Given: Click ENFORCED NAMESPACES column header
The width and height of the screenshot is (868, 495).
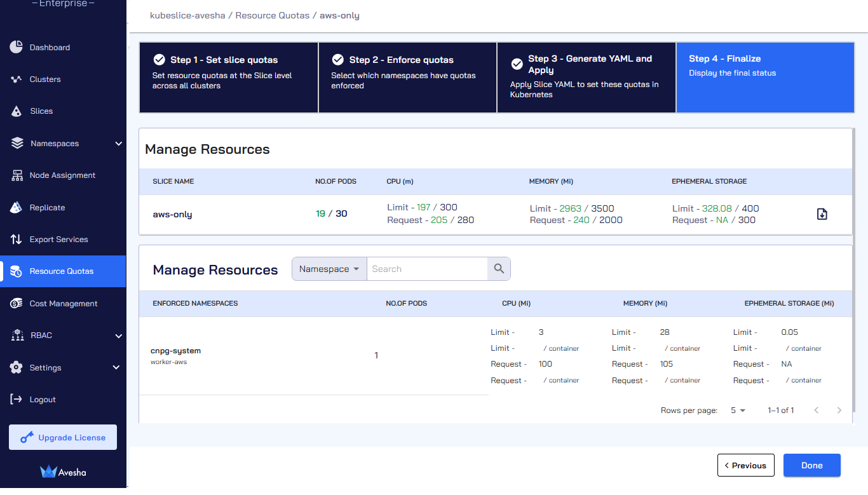Looking at the screenshot, I should click(195, 304).
